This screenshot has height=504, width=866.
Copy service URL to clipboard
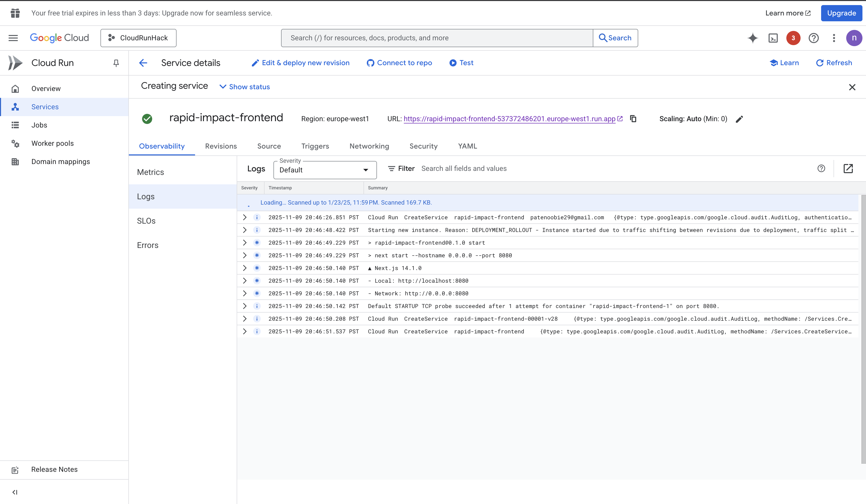pos(633,119)
